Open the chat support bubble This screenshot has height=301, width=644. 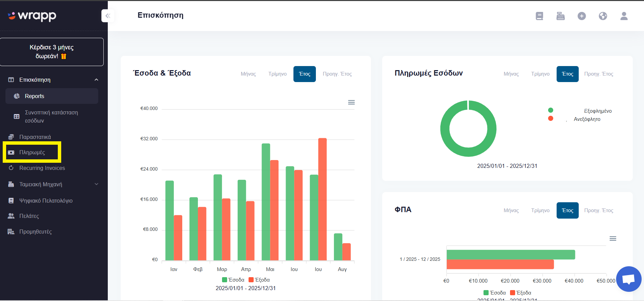[628, 279]
